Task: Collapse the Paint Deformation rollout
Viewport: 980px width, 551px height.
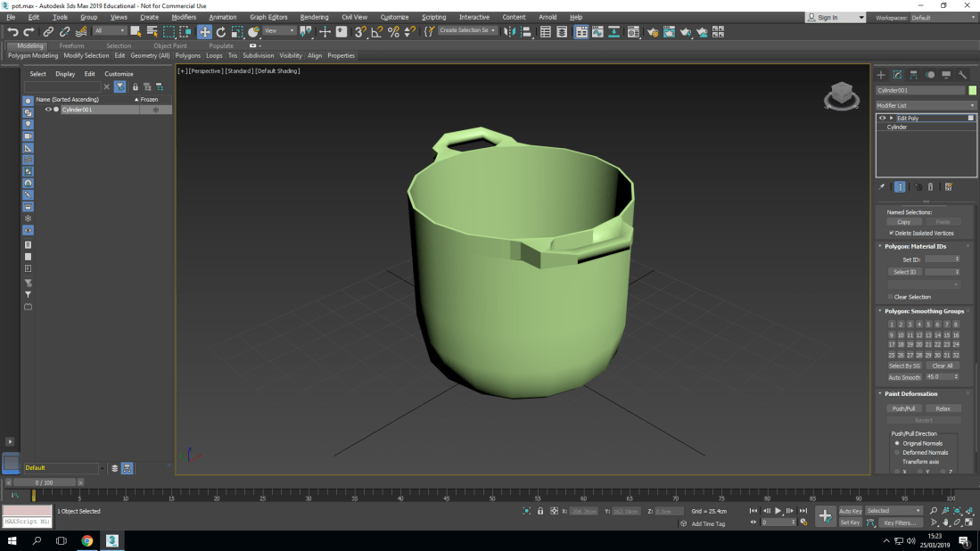Action: [x=910, y=393]
